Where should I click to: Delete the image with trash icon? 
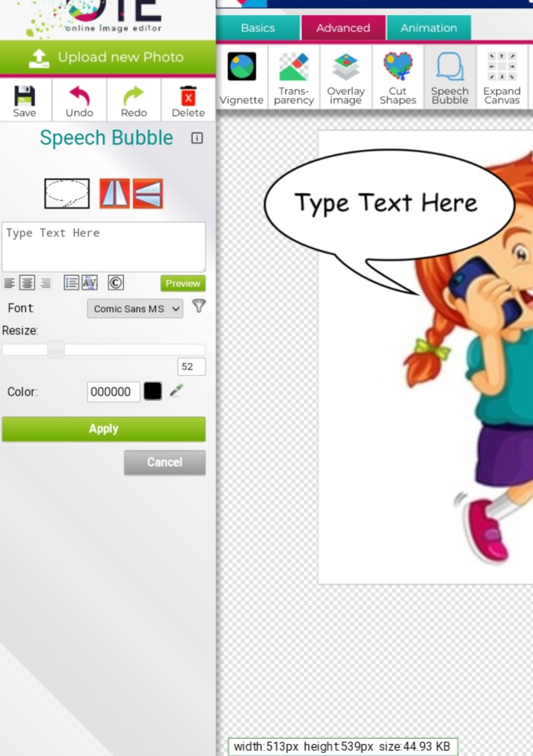point(188,100)
